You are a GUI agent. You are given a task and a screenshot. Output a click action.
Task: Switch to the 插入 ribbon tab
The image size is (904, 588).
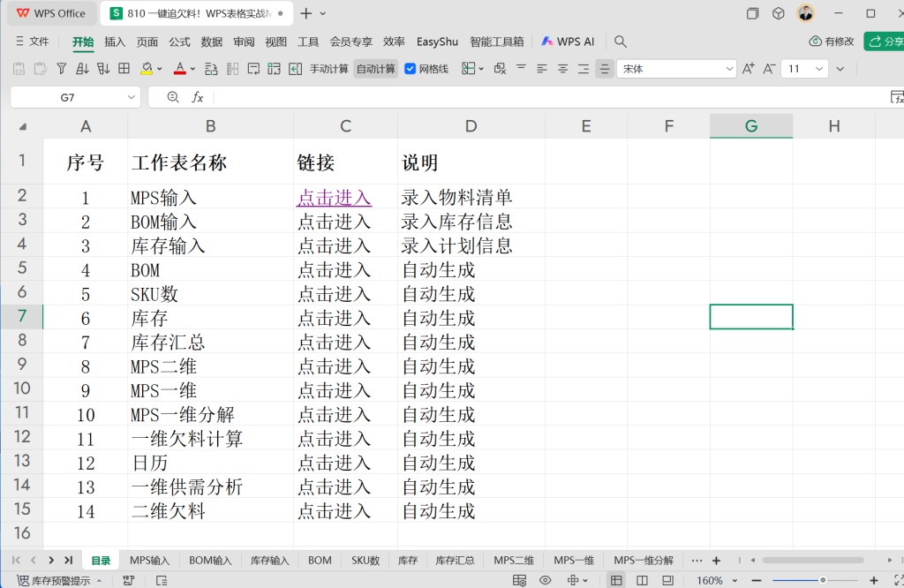115,41
